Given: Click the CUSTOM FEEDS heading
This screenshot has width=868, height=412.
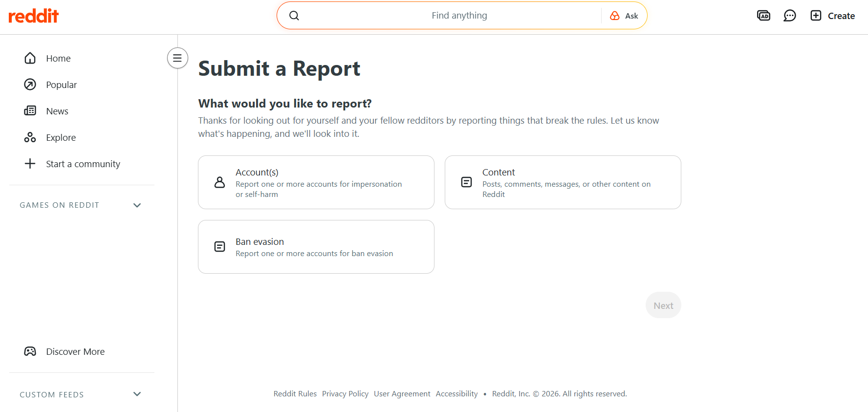Looking at the screenshot, I should pyautogui.click(x=52, y=394).
